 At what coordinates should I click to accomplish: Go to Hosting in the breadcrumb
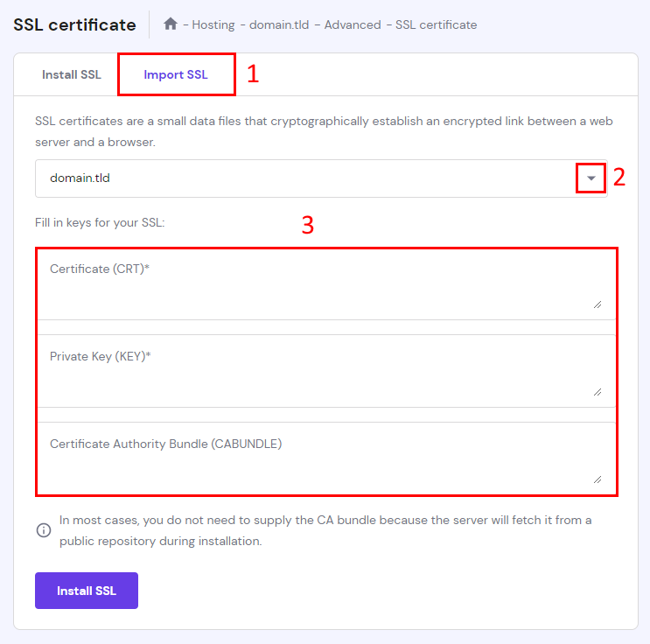coord(213,24)
